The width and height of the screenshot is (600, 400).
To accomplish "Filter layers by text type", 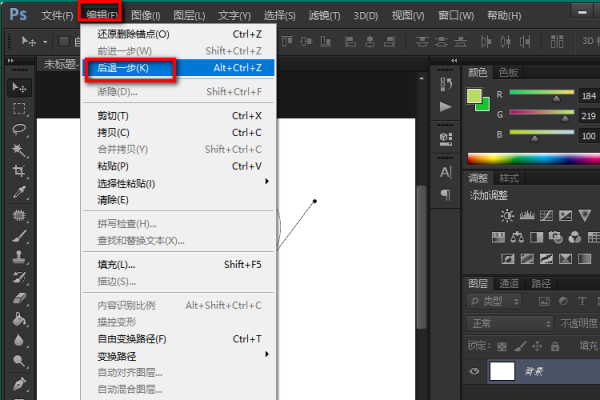I will tap(582, 302).
